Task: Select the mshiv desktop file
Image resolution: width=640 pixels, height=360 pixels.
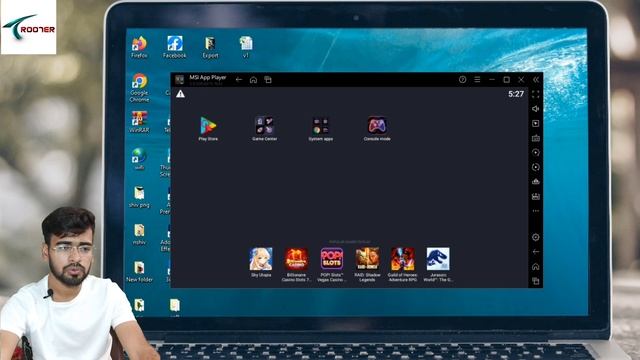Action: click(x=139, y=234)
